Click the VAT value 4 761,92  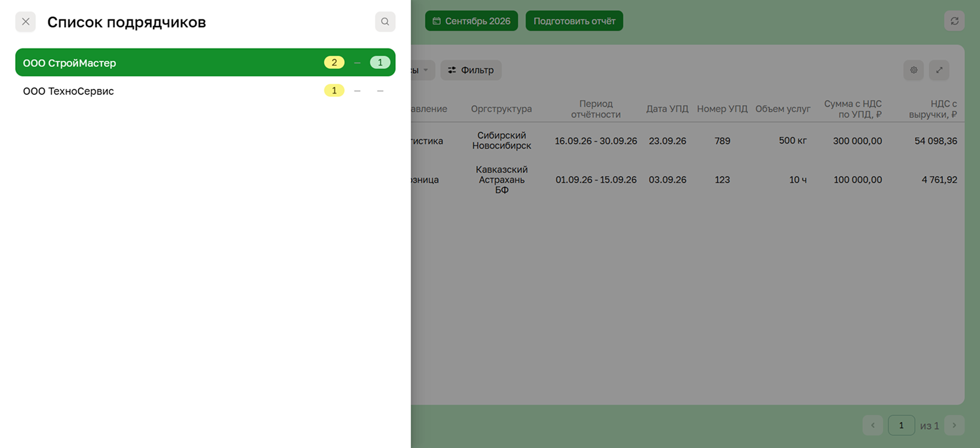point(939,180)
